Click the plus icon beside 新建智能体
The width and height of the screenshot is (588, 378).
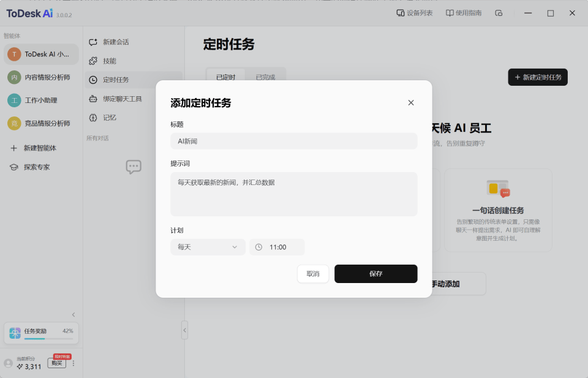tap(13, 148)
